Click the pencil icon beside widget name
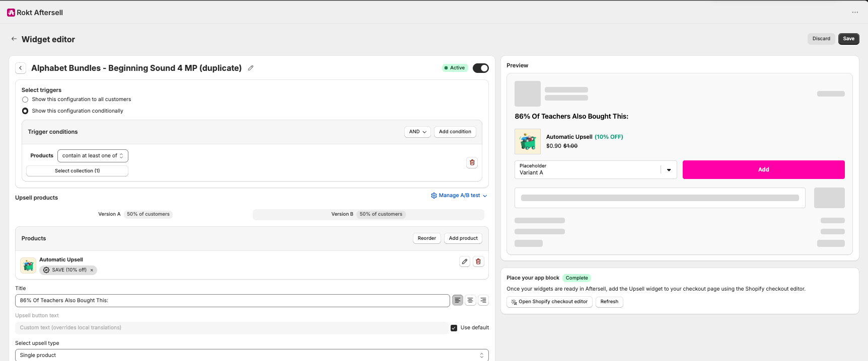868x361 pixels. click(251, 68)
